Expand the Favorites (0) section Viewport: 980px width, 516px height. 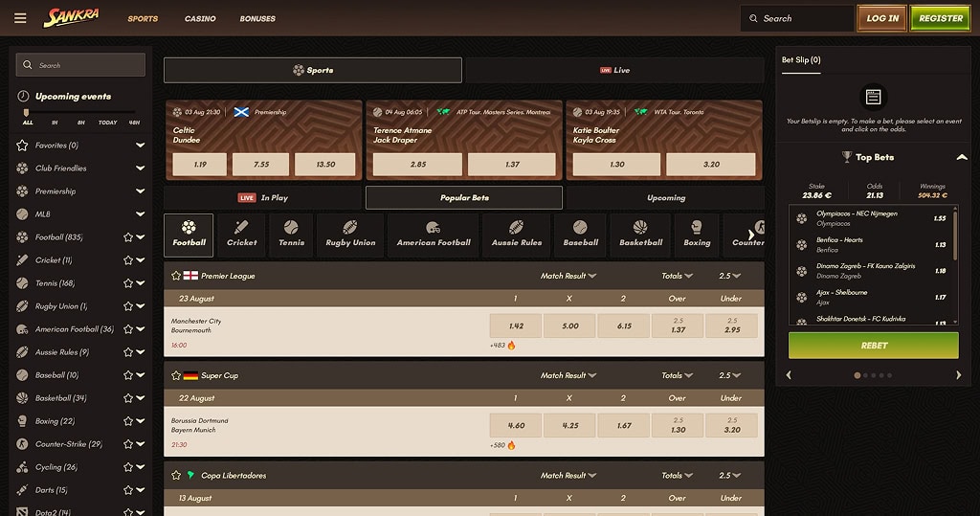click(140, 146)
